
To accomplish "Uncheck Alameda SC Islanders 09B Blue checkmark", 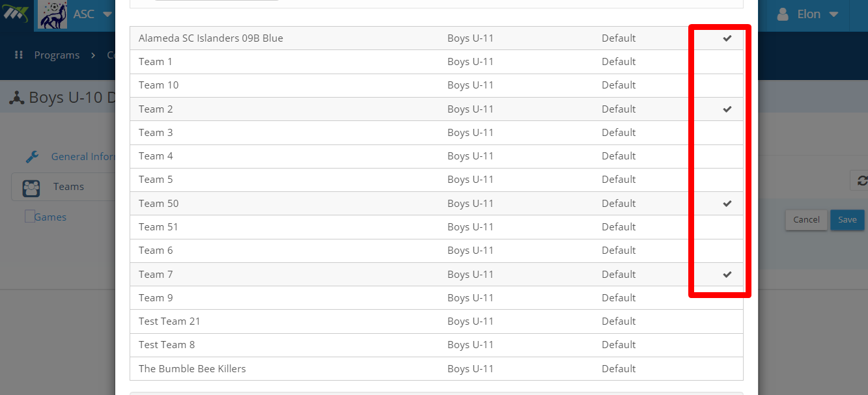I will tap(727, 38).
